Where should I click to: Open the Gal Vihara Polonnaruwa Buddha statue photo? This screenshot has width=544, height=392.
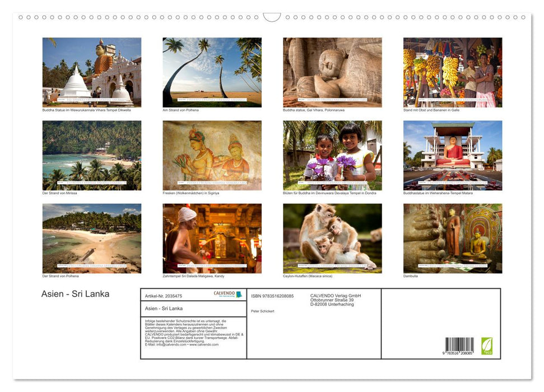click(x=332, y=72)
